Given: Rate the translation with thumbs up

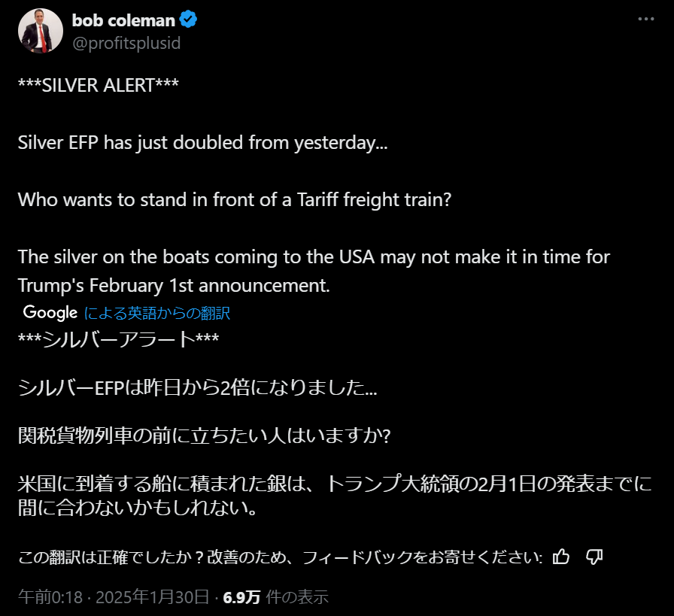Looking at the screenshot, I should [x=561, y=557].
